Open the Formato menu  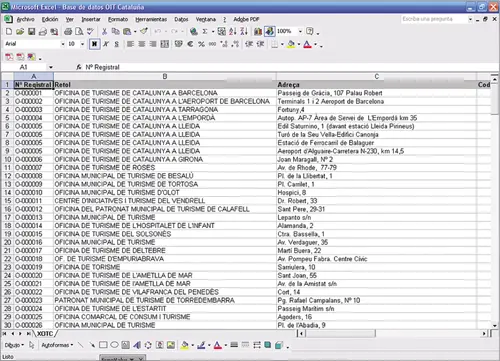[x=118, y=19]
